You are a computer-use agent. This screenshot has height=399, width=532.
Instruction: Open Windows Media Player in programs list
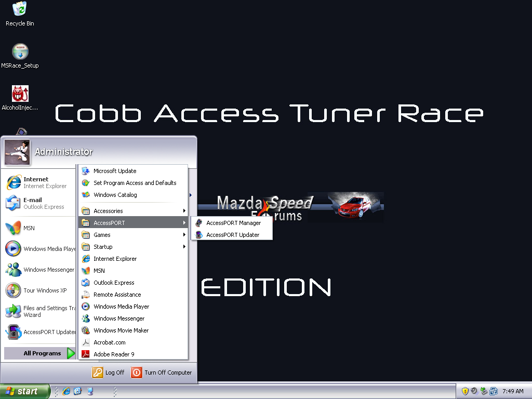[134, 307]
